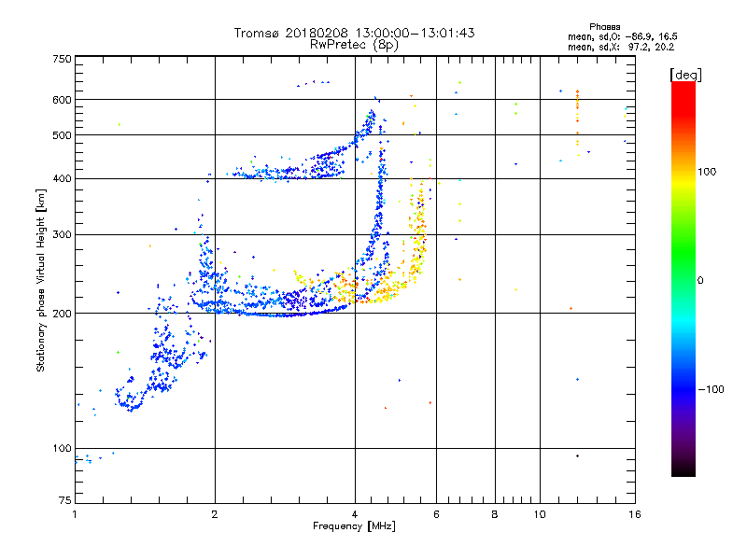
Task: Click the vertical column of orange points near 12 MHz
Action: point(577,123)
